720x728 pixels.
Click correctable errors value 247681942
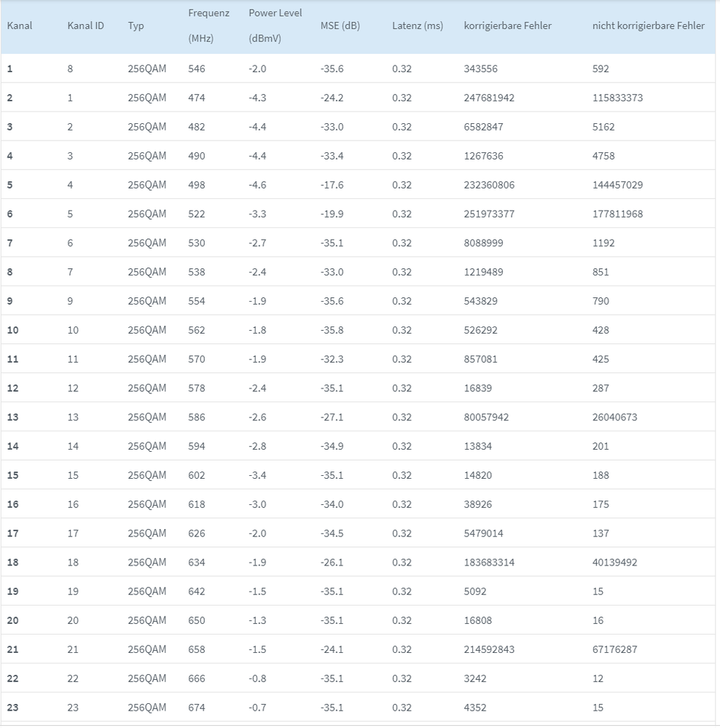(489, 98)
